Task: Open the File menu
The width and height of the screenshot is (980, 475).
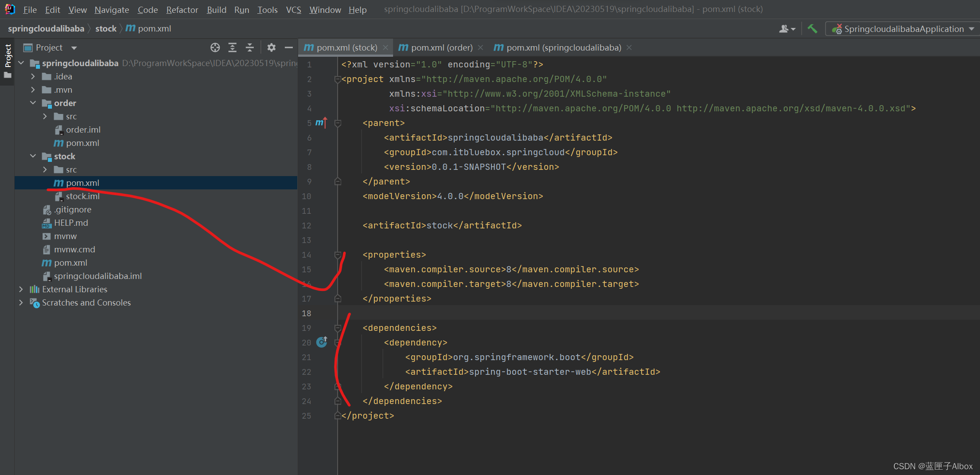Action: (x=30, y=10)
